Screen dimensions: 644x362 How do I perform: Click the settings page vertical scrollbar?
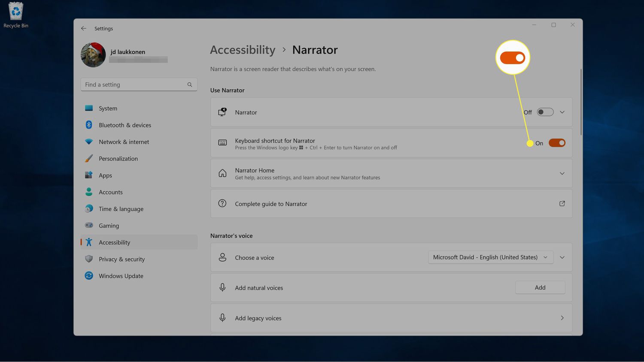click(x=581, y=102)
